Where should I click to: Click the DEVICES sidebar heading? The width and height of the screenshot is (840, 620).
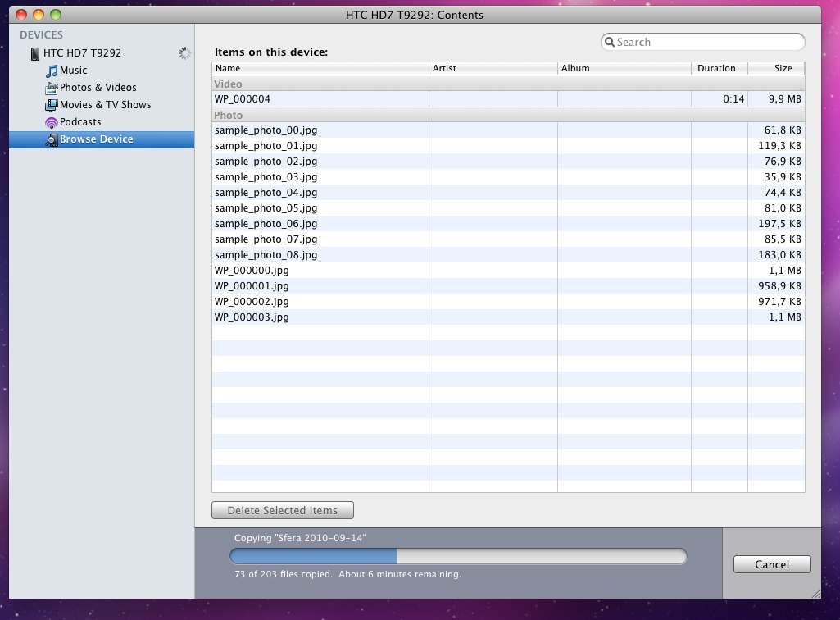pos(41,35)
